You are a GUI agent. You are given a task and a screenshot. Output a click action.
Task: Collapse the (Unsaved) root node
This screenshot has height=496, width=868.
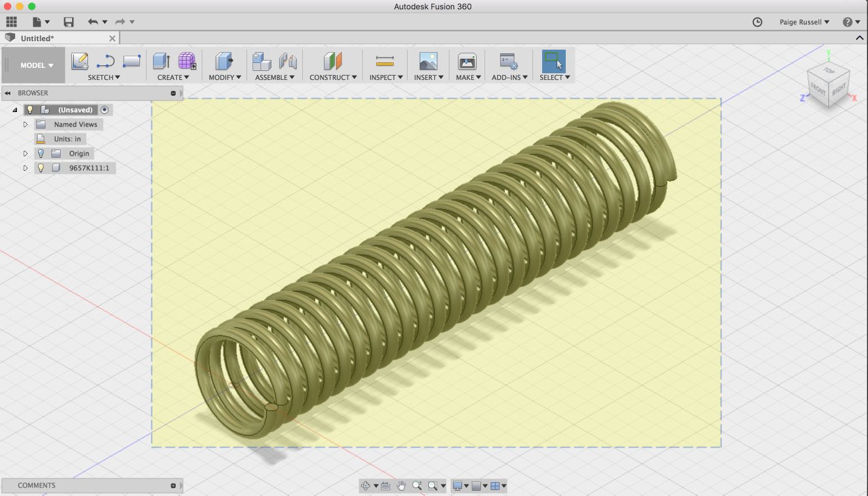coord(15,110)
